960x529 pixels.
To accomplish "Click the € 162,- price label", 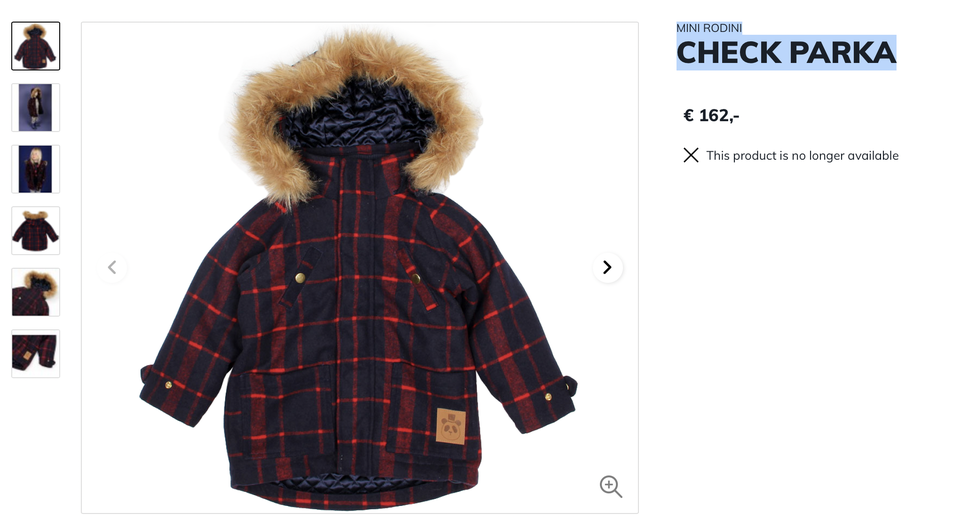I will (x=711, y=116).
